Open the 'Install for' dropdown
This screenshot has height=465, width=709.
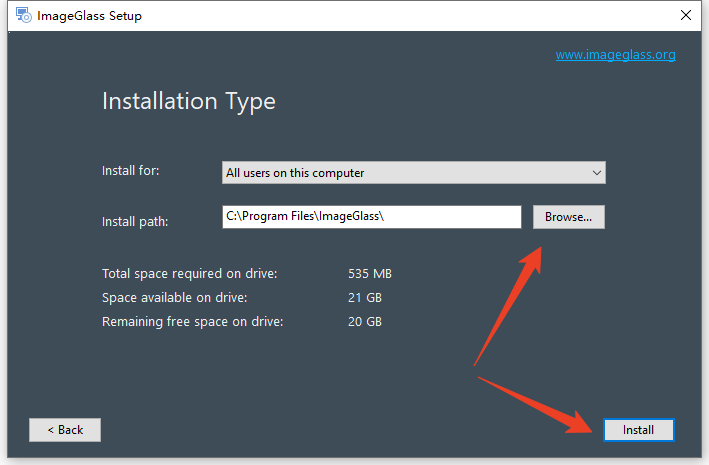(414, 173)
